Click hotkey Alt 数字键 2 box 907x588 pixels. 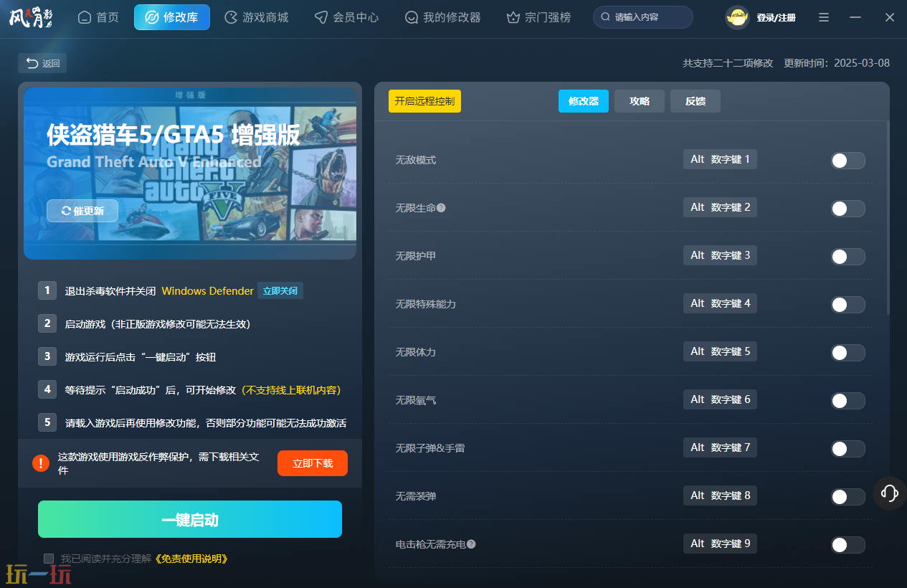click(x=720, y=207)
